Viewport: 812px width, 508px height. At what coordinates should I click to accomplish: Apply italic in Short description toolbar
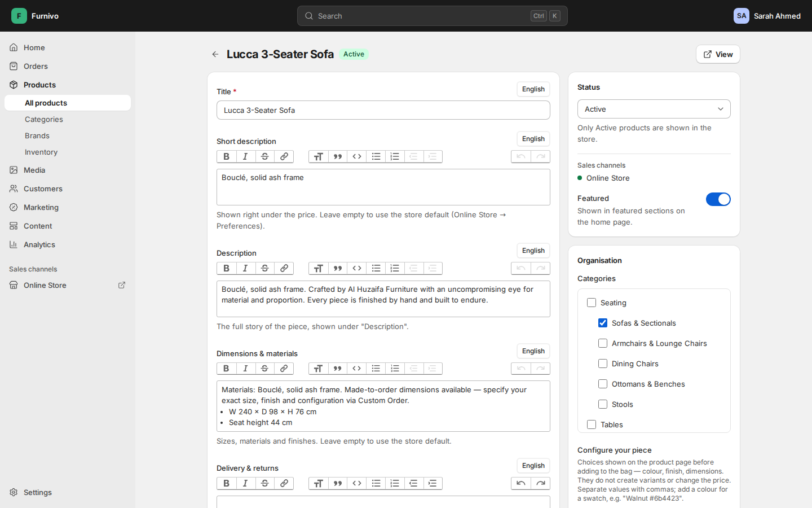246,156
